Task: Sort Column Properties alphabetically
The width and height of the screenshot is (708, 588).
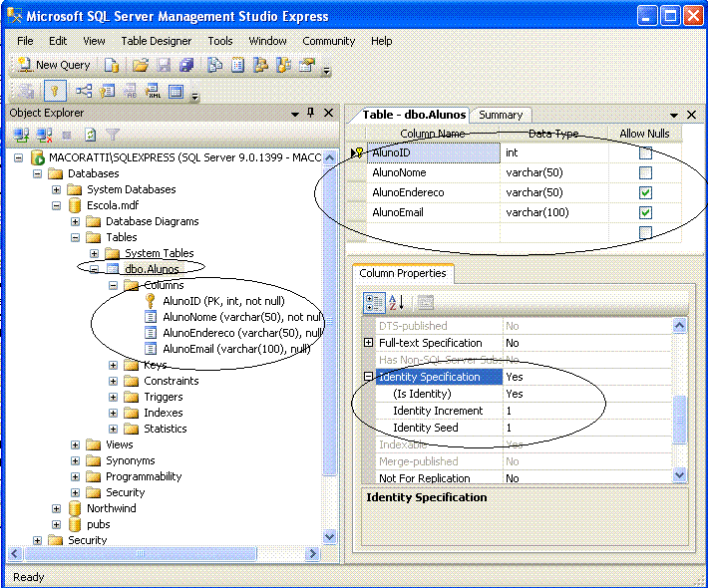Action: [x=397, y=303]
